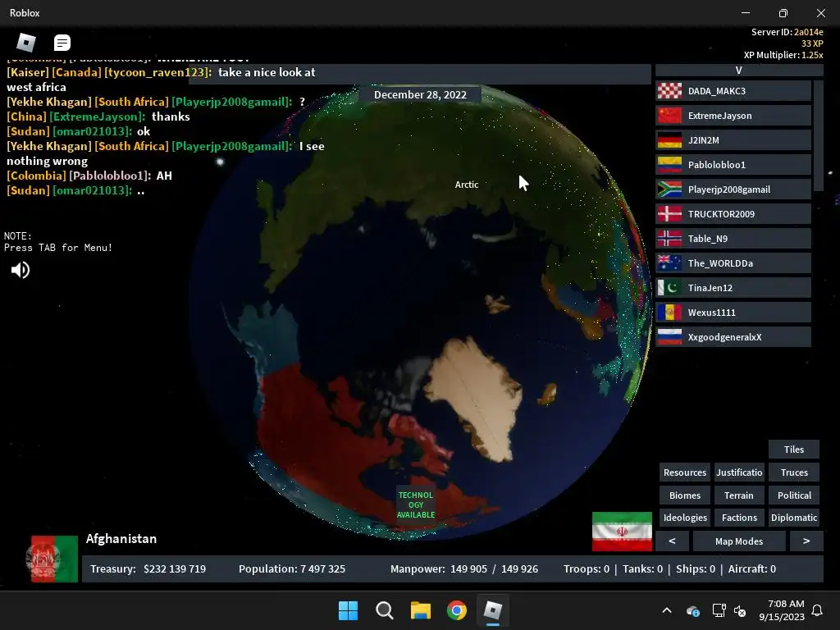Go to previous map modes page
The image size is (840, 630).
click(x=673, y=541)
